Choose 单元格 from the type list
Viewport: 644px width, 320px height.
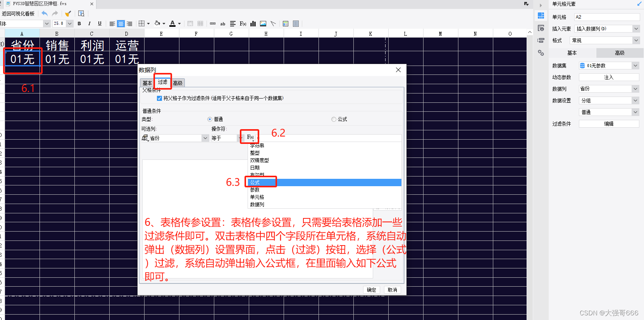325,197
